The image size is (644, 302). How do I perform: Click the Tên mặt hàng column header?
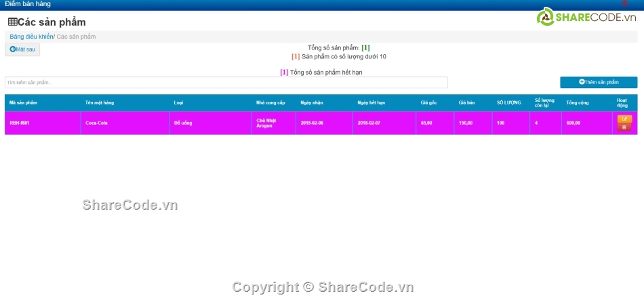(100, 102)
